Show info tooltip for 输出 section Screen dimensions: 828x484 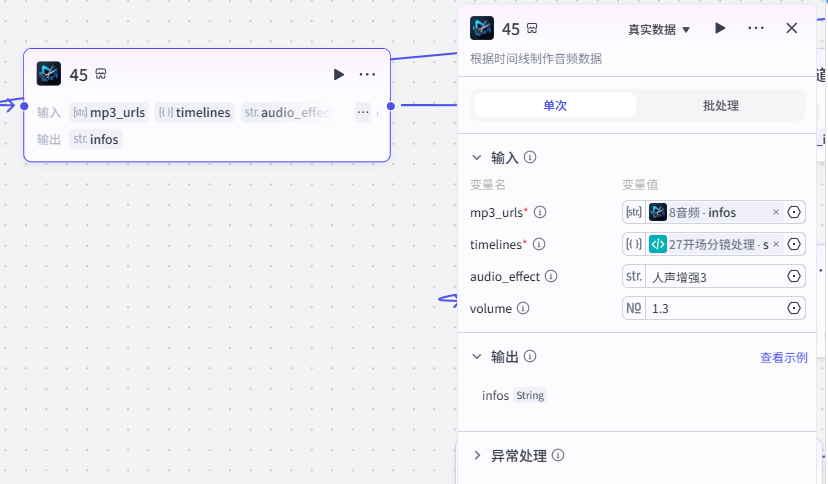[530, 356]
